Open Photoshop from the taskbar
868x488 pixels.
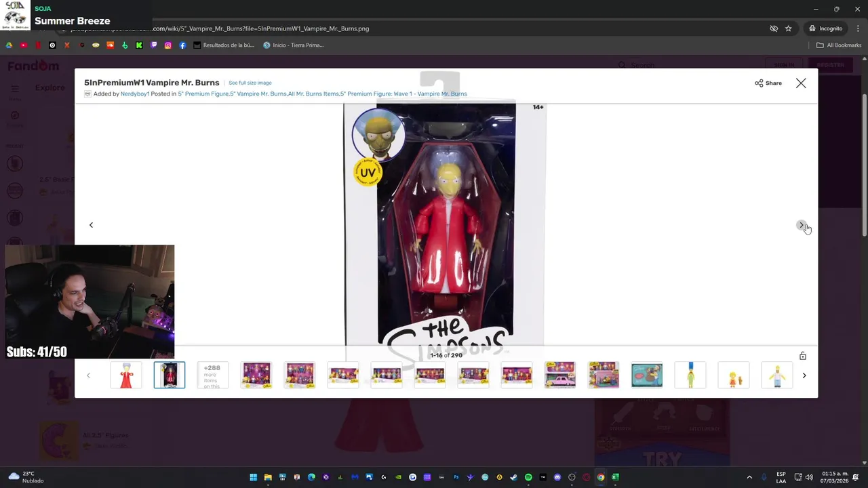click(x=456, y=477)
